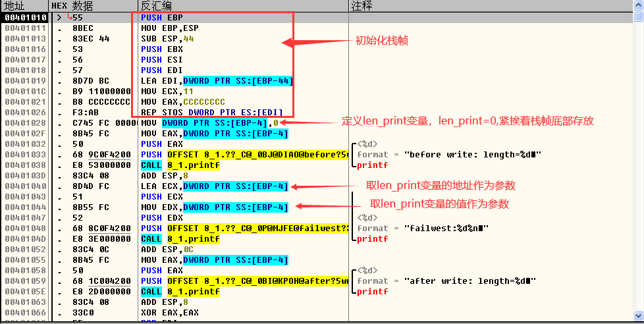The height and width of the screenshot is (324, 644).
Task: Click the XOR EAX,EAX instruction
Action: pyautogui.click(x=170, y=313)
